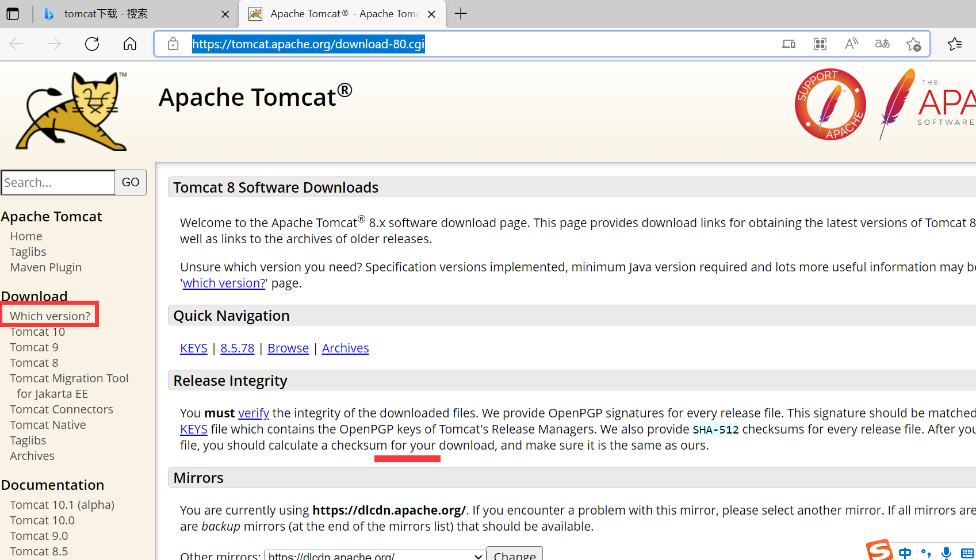Open Tomcat 8 download link
This screenshot has width=976, height=560.
click(34, 363)
